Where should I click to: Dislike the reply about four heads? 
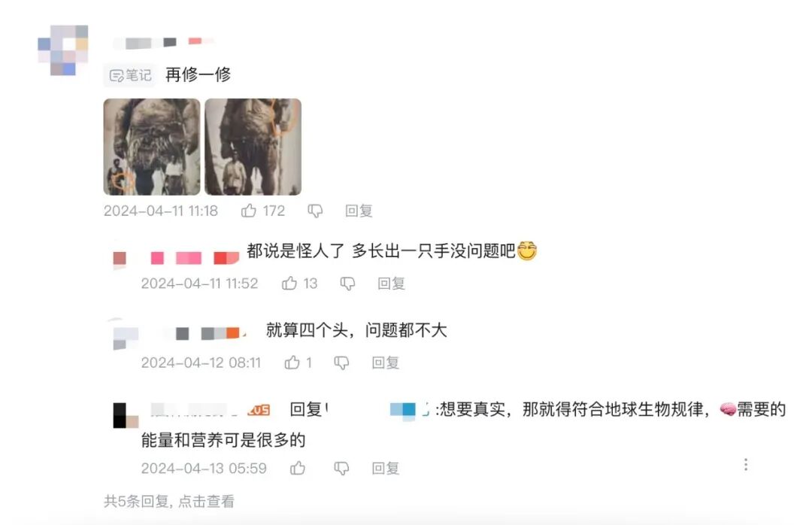click(x=341, y=363)
